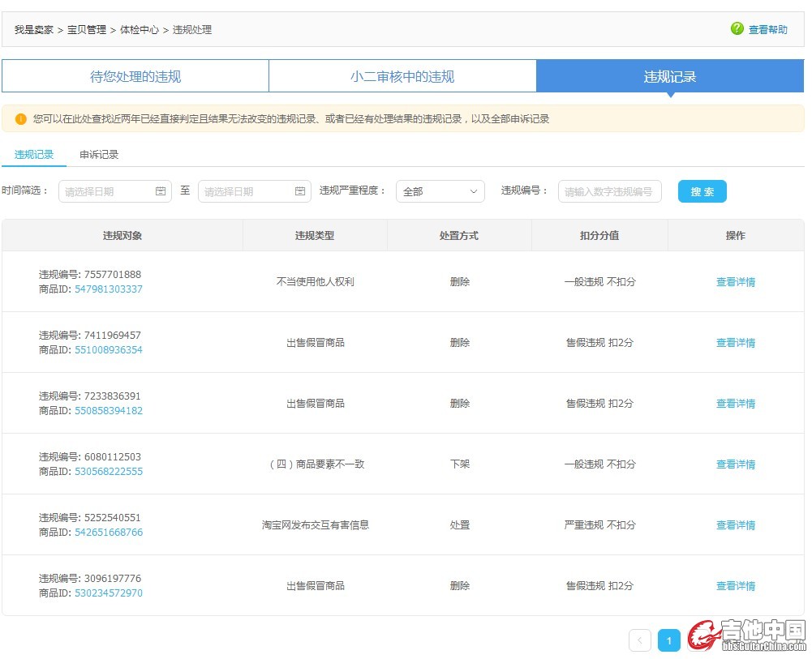Click 查看帮助 link
812x659 pixels.
[x=767, y=30]
